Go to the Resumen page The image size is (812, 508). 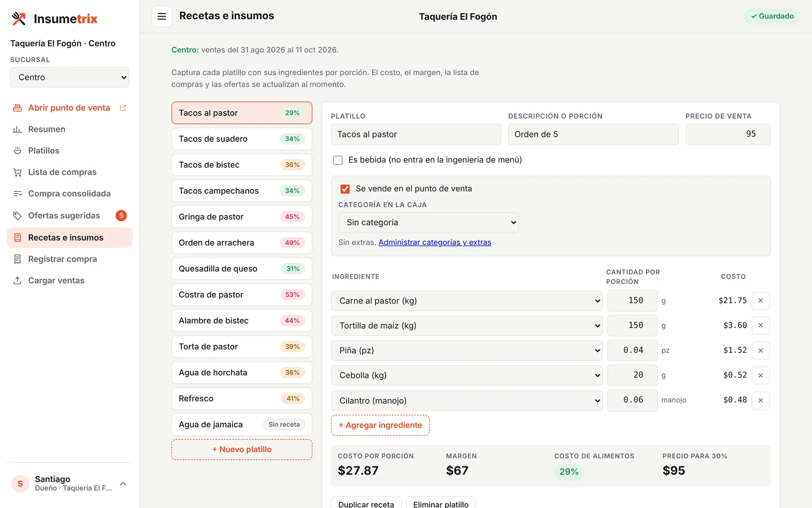69,129
